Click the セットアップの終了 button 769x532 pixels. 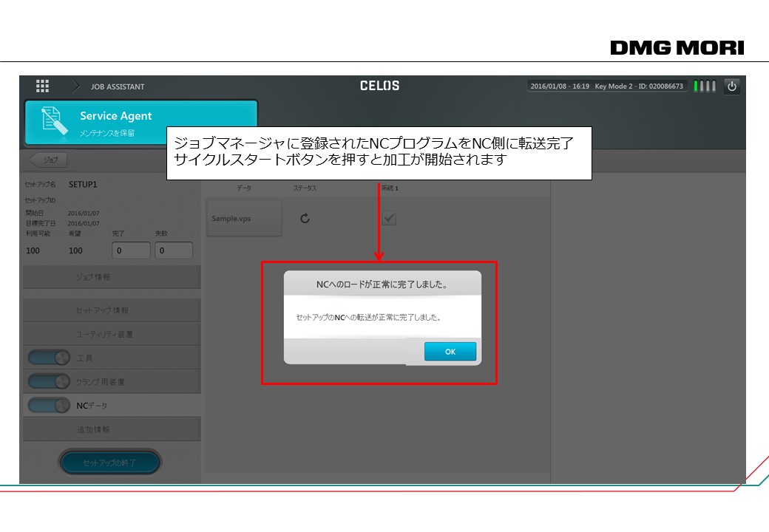(110, 463)
